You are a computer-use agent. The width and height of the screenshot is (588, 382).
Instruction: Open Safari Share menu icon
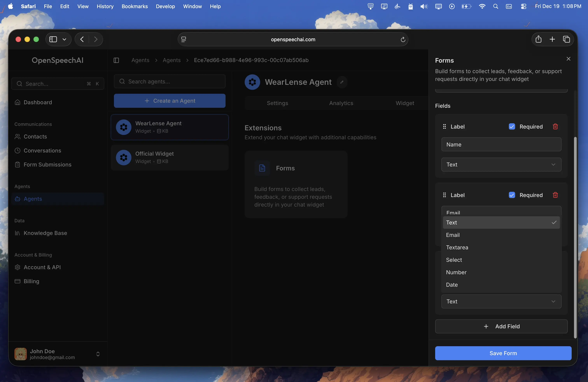pos(539,39)
